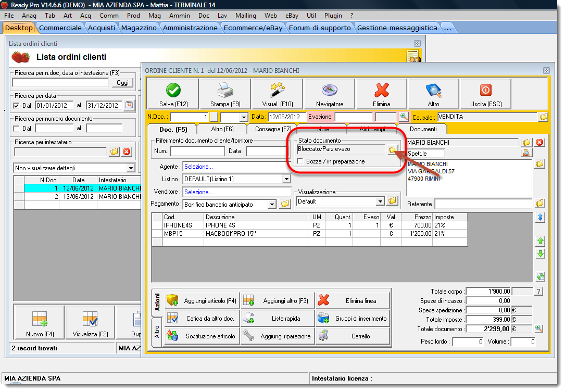Expand the Pagamento dropdown arrow
This screenshot has height=392, width=565.
tap(272, 205)
